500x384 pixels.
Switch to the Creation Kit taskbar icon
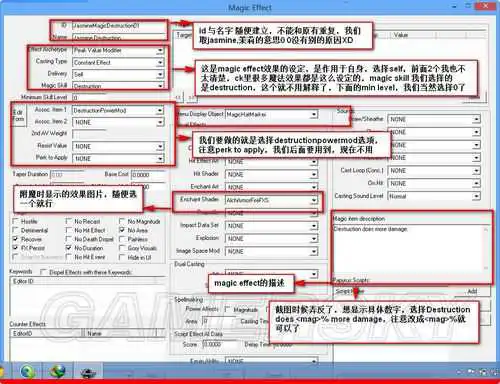pos(88,372)
